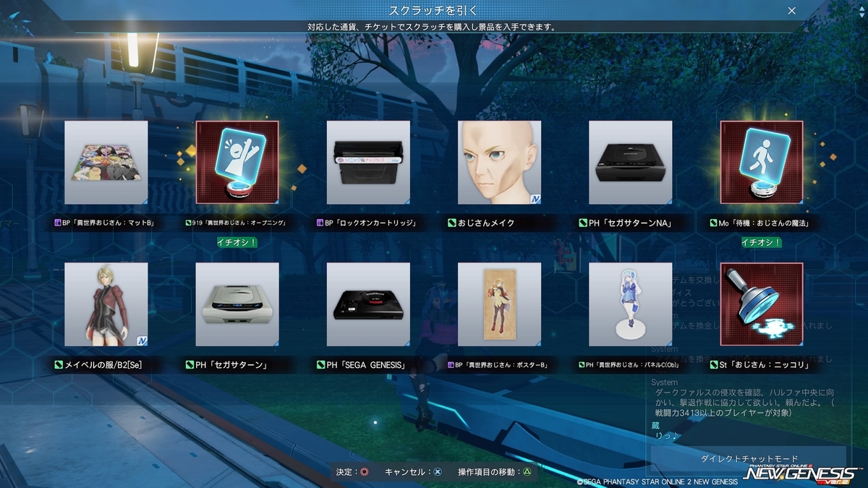Select the 待機：おじさんの魔法 motion icon

point(762,163)
